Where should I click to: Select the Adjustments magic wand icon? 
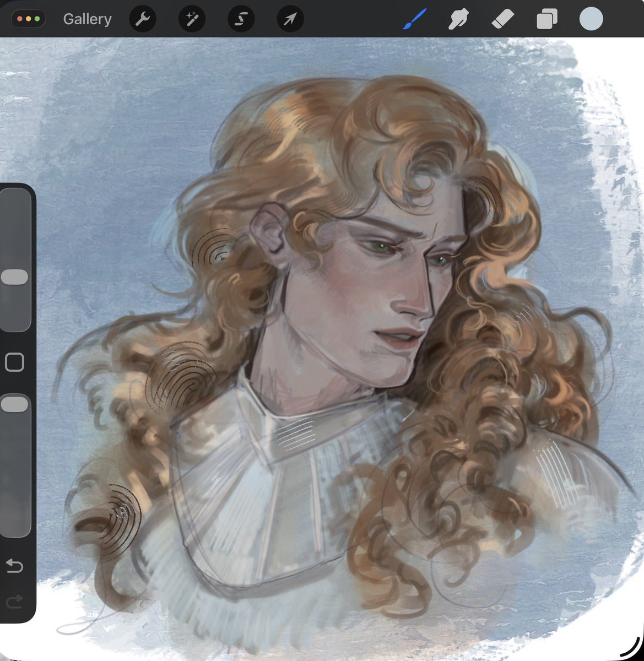192,19
